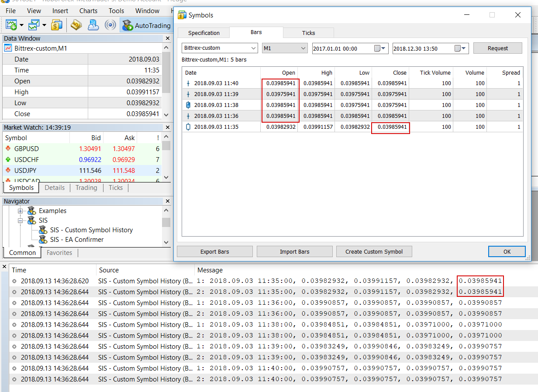538x392 pixels.
Task: Open the Details tab in Market Watch
Action: 55,188
